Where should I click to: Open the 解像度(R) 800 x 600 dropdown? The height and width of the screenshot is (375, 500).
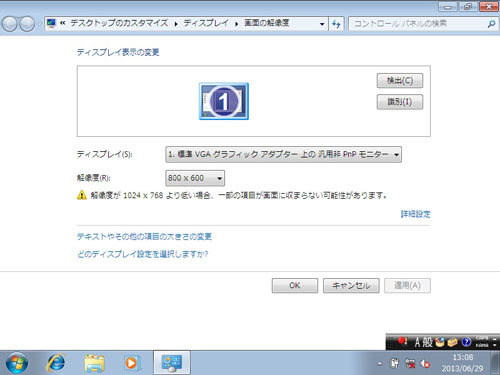pyautogui.click(x=195, y=178)
